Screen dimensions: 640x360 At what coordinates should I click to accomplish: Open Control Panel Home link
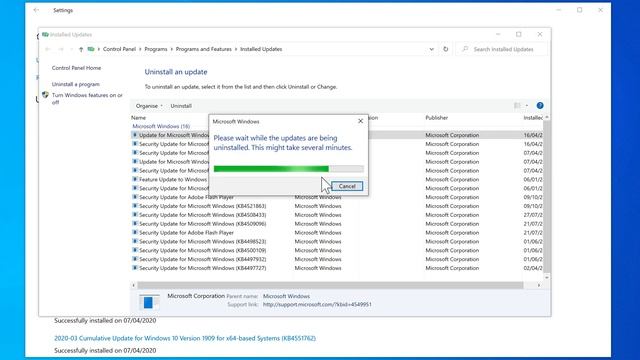76,68
